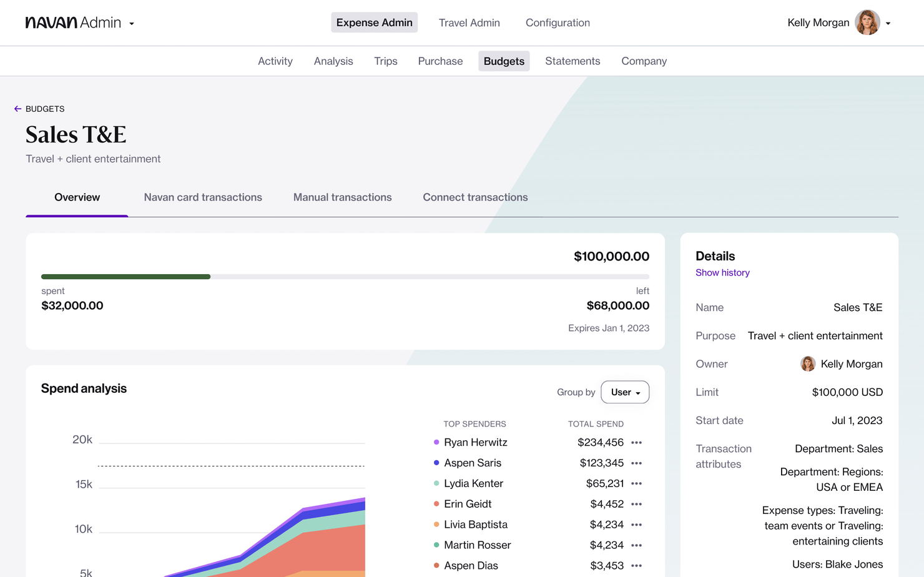Click Kelly Morgan's profile avatar in header
The width and height of the screenshot is (924, 577).
pyautogui.click(x=867, y=23)
